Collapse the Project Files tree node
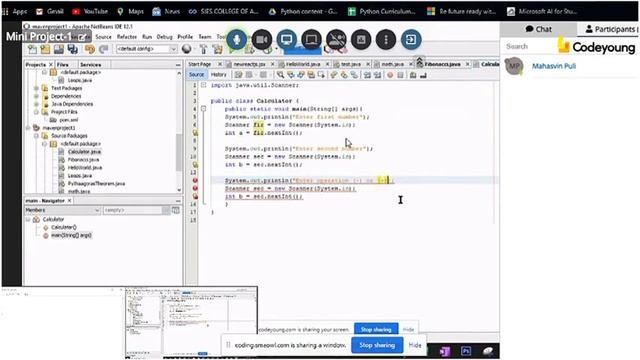640x360 pixels. pyautogui.click(x=36, y=112)
